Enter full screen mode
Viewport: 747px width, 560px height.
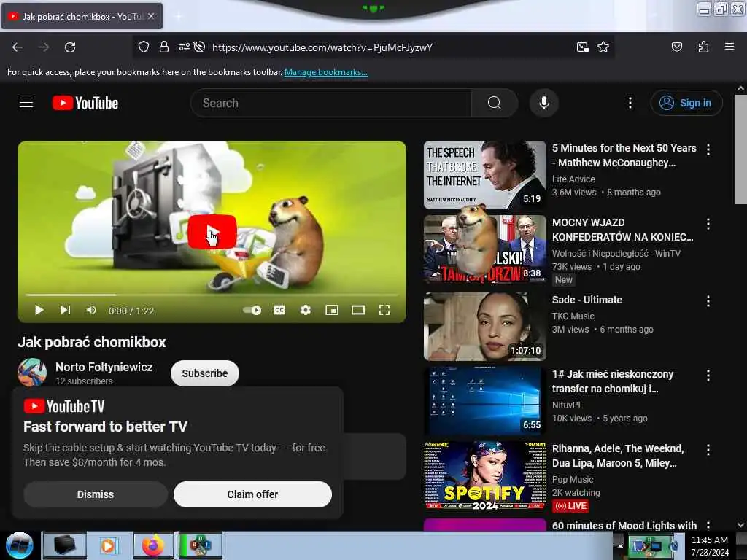pyautogui.click(x=384, y=310)
